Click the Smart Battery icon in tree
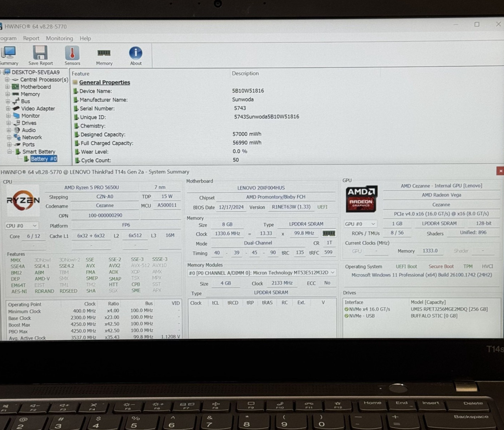 [x=18, y=152]
